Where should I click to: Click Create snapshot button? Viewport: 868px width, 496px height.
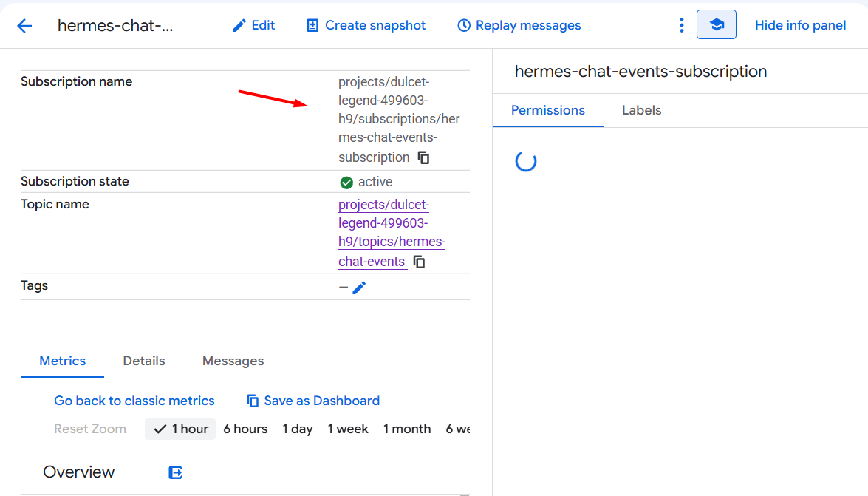[366, 25]
